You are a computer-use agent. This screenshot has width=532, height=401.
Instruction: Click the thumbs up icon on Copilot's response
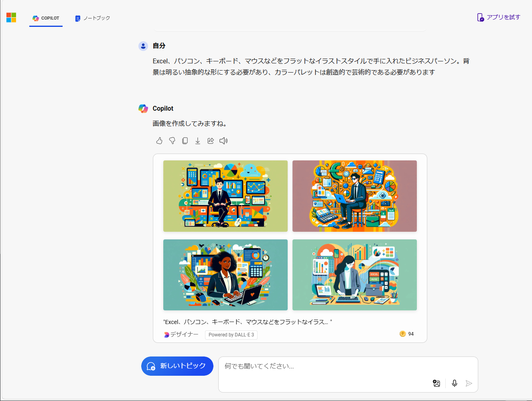[x=159, y=141]
